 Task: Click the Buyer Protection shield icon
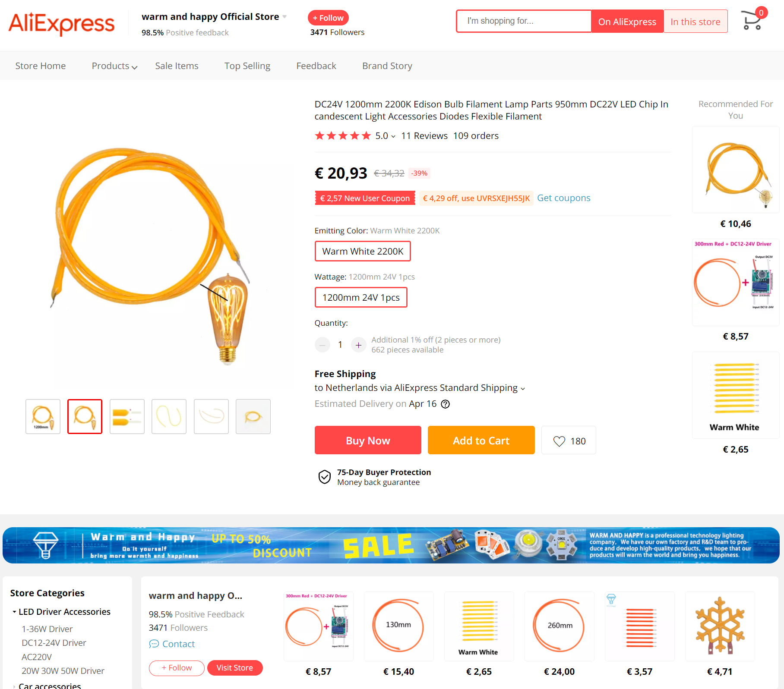point(325,477)
